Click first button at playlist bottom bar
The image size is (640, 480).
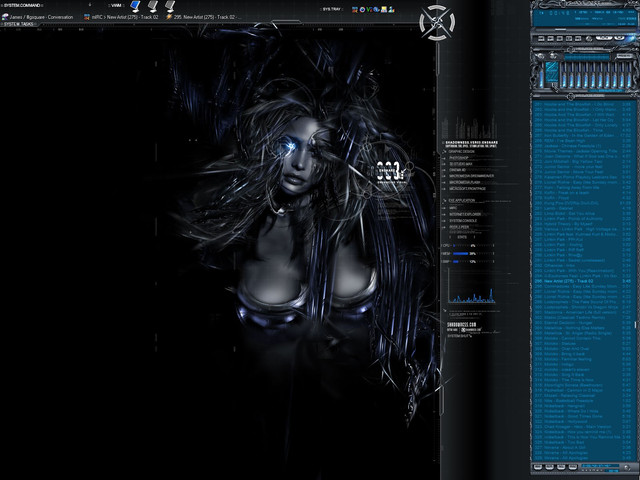click(538, 467)
